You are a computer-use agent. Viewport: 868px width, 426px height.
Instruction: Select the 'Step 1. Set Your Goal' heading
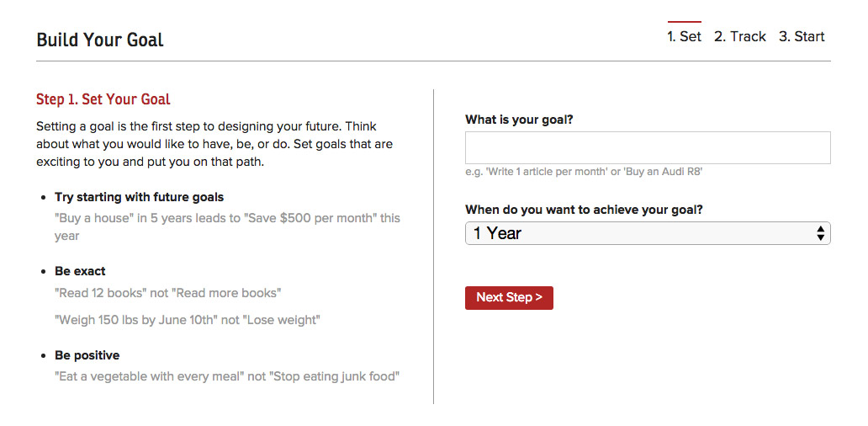point(103,99)
